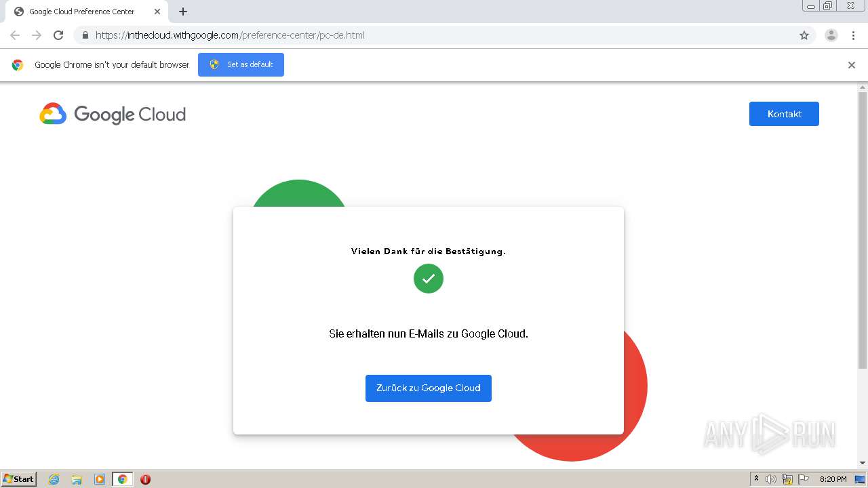Reload the page with the refresh icon
Image resolution: width=868 pixels, height=488 pixels.
pyautogui.click(x=58, y=35)
